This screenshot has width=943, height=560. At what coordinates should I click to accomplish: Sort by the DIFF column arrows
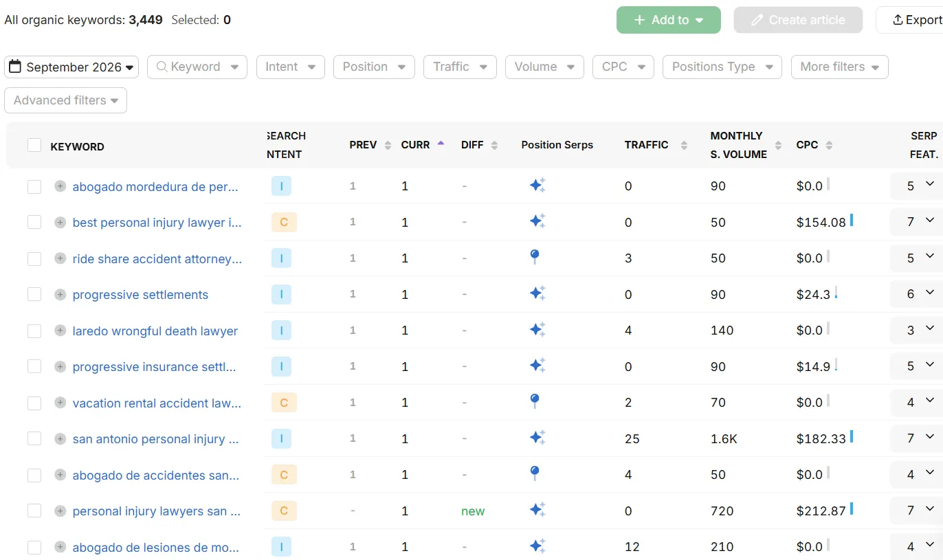[494, 145]
